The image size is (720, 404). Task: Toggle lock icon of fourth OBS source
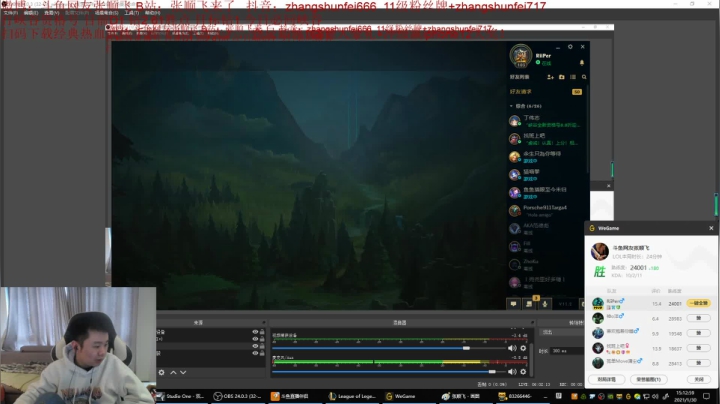[x=262, y=353]
